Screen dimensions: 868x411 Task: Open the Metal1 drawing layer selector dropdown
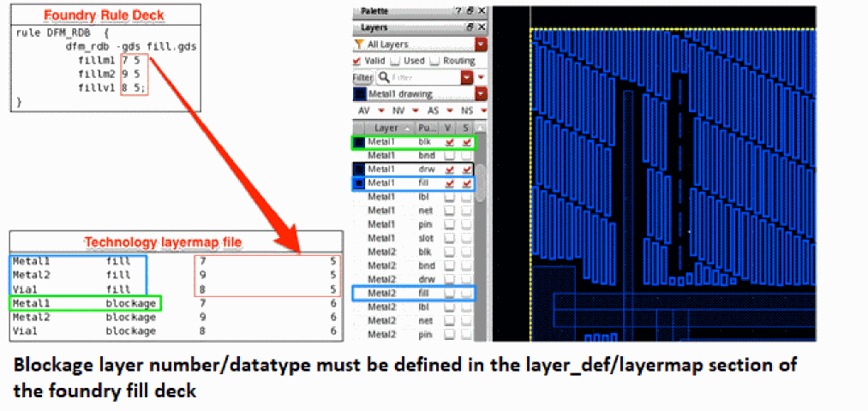tap(481, 93)
